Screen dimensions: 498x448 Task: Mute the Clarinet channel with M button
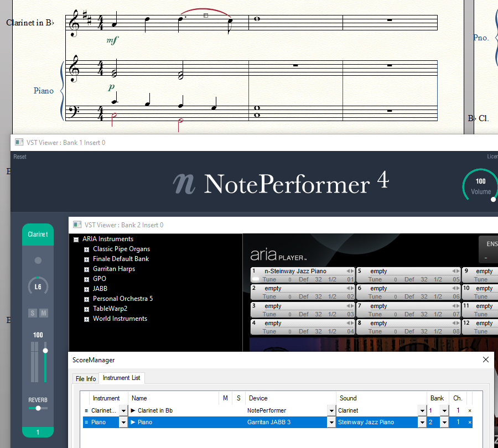[44, 314]
